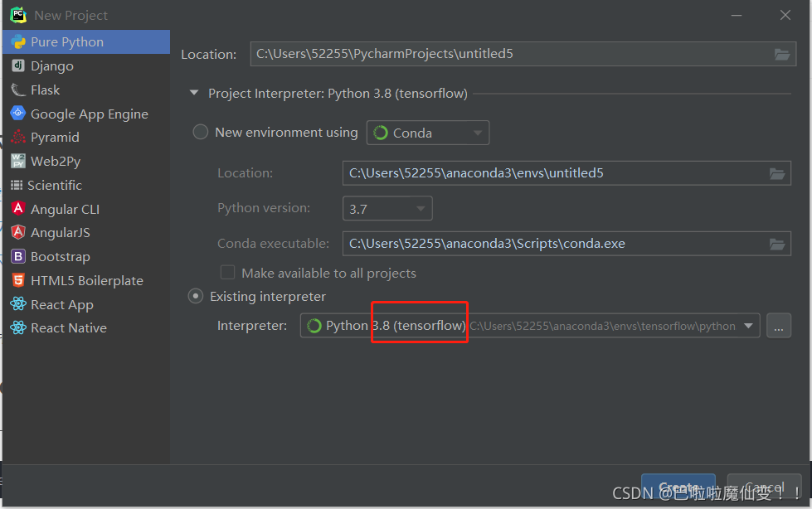Click the interpreter's conda spinner icon
The image size is (812, 509).
pos(314,326)
